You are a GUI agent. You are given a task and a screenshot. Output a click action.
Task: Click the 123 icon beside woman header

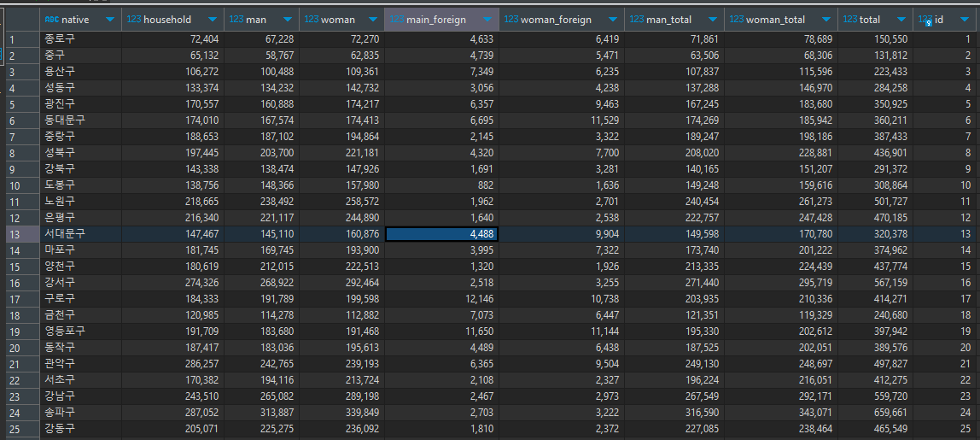(312, 20)
